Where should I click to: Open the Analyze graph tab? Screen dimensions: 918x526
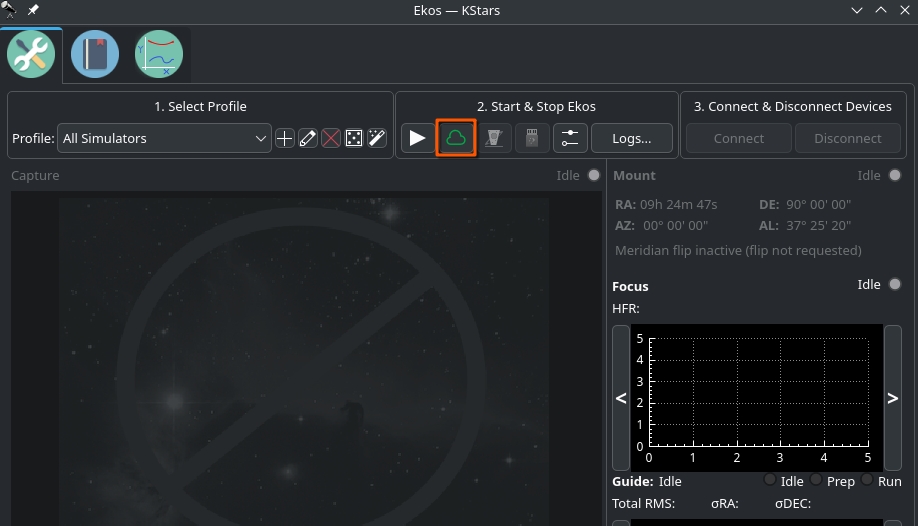pyautogui.click(x=159, y=54)
